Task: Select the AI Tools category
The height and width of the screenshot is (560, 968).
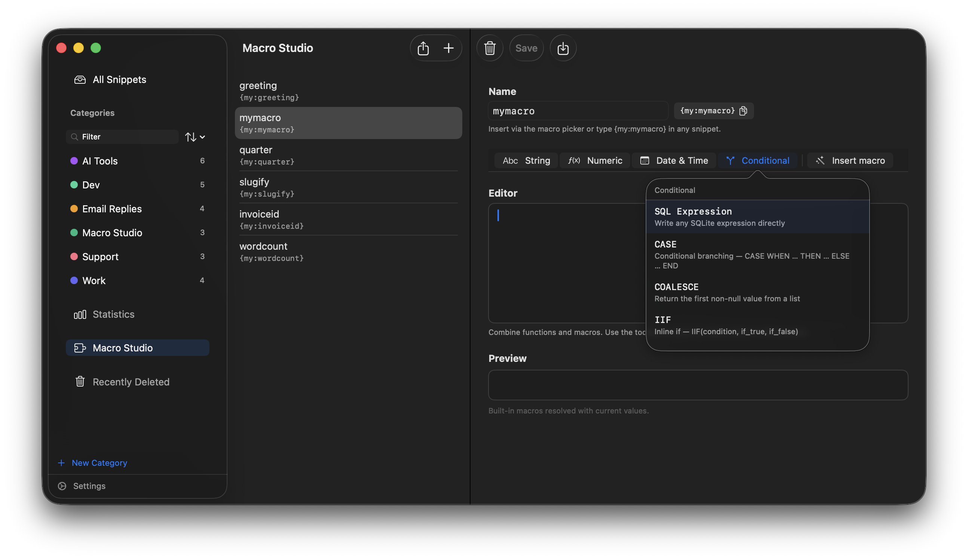Action: click(138, 161)
